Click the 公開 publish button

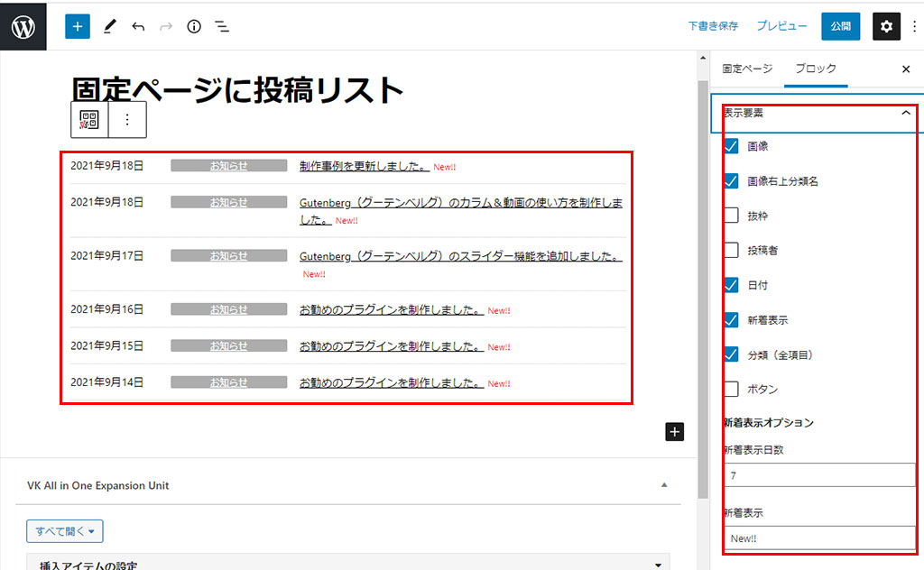point(840,26)
